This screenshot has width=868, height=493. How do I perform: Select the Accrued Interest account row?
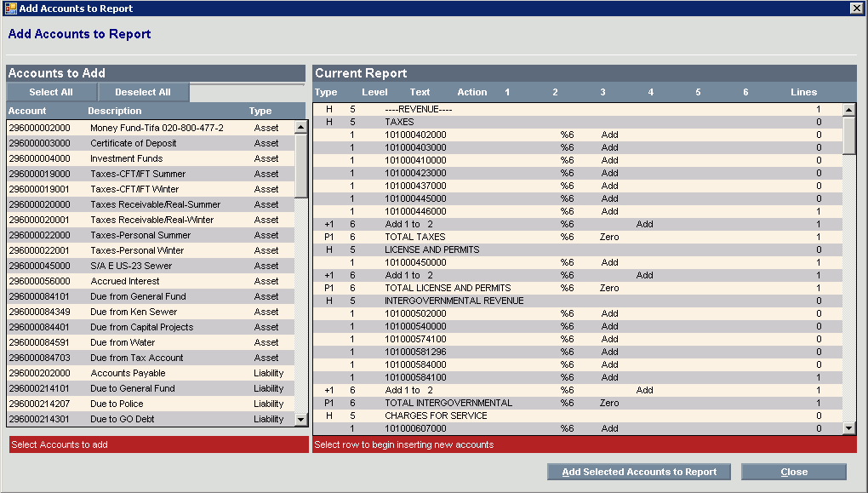tap(125, 281)
